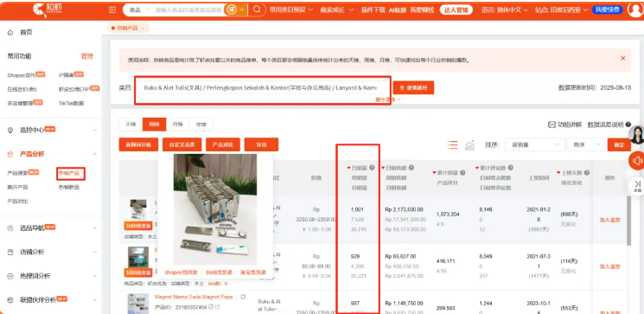Select the 周榜 weekly ranking tab
The width and height of the screenshot is (644, 314).
point(154,124)
